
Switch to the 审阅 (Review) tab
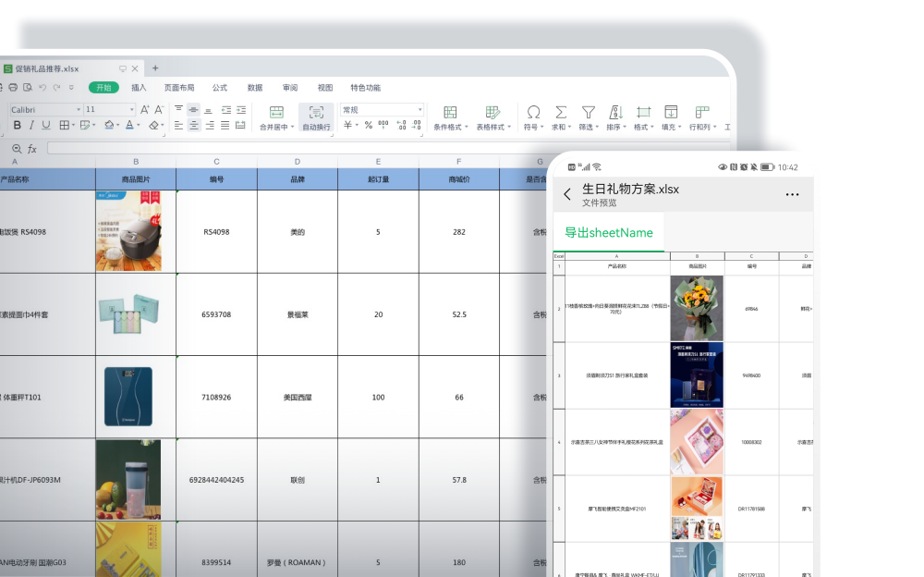pos(290,87)
